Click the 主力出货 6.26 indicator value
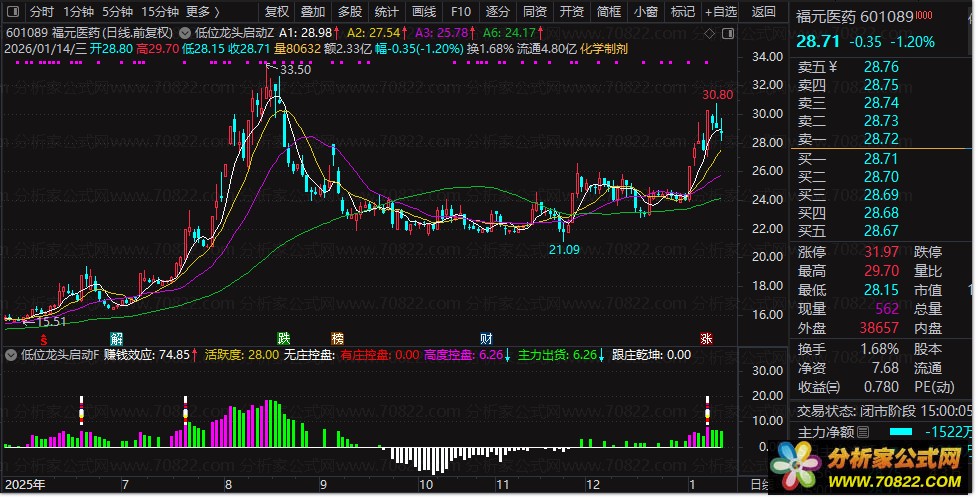Screen dimensions: 978x498 [559, 355]
